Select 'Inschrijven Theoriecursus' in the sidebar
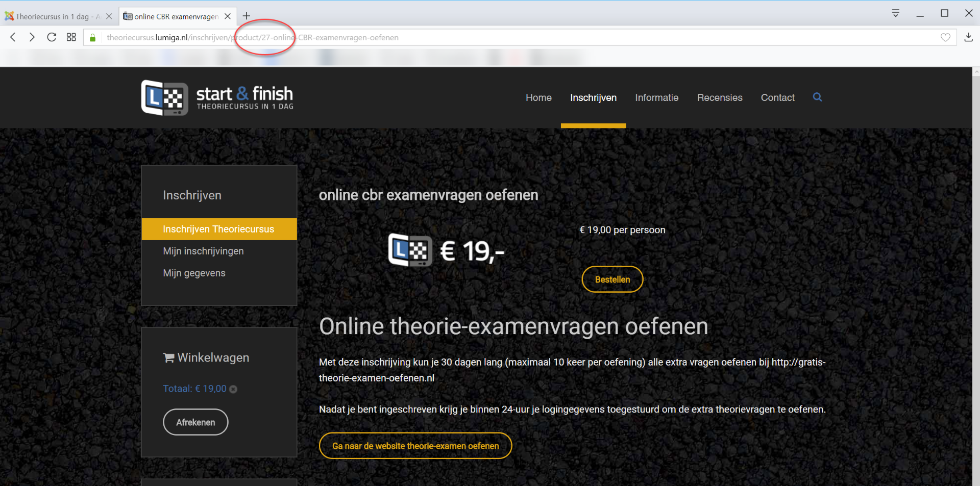 coord(219,229)
